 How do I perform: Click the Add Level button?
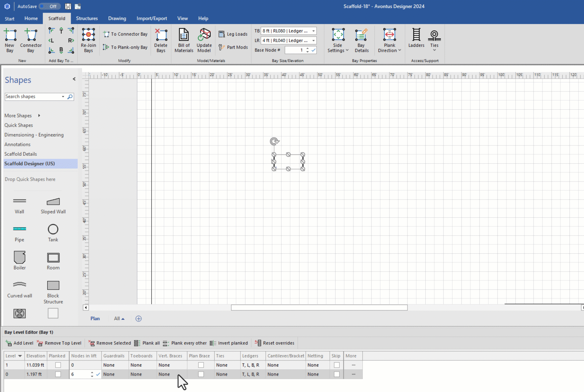tap(20, 343)
